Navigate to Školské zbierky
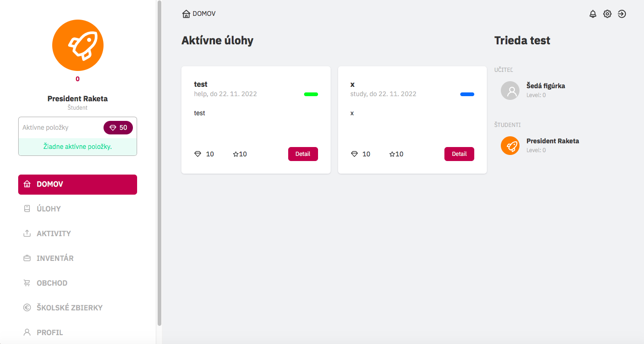The image size is (644, 344). tap(69, 308)
